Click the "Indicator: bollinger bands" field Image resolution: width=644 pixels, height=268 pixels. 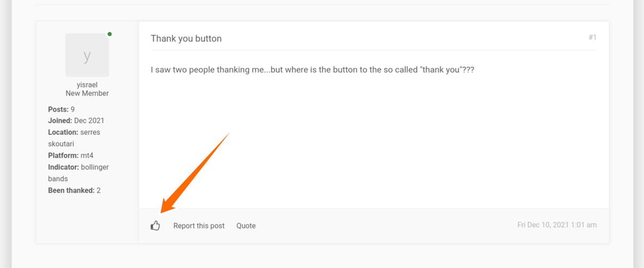78,173
